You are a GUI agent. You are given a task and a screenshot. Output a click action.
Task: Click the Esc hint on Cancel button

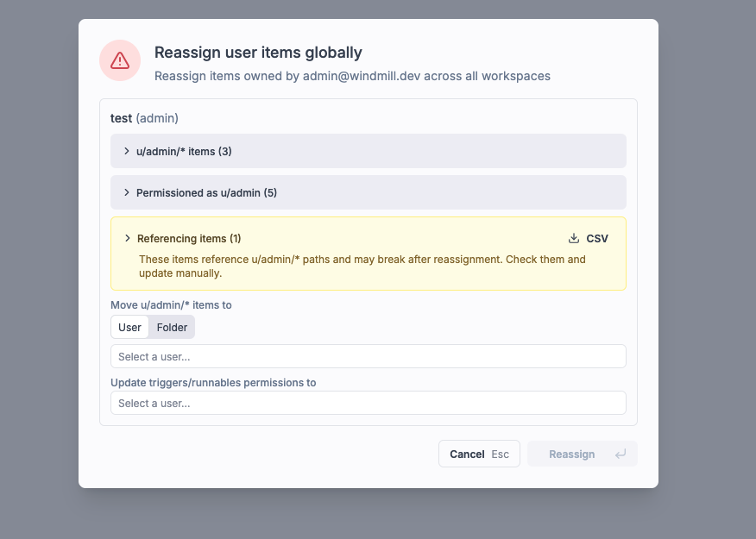pos(501,454)
